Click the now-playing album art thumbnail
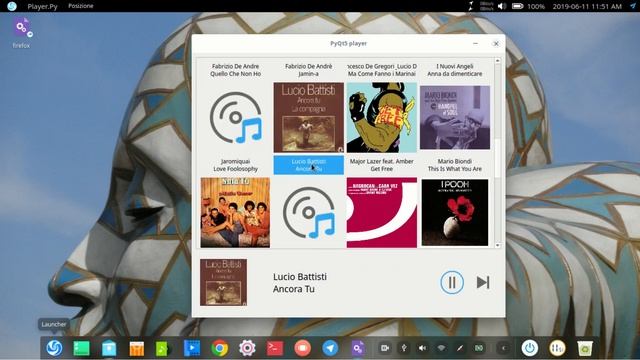Image resolution: width=640 pixels, height=360 pixels. 223,282
